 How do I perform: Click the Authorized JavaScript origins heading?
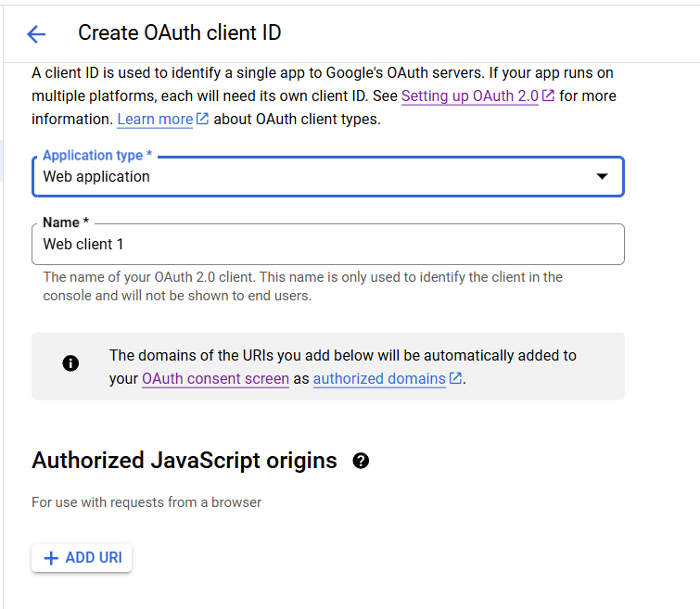(185, 461)
